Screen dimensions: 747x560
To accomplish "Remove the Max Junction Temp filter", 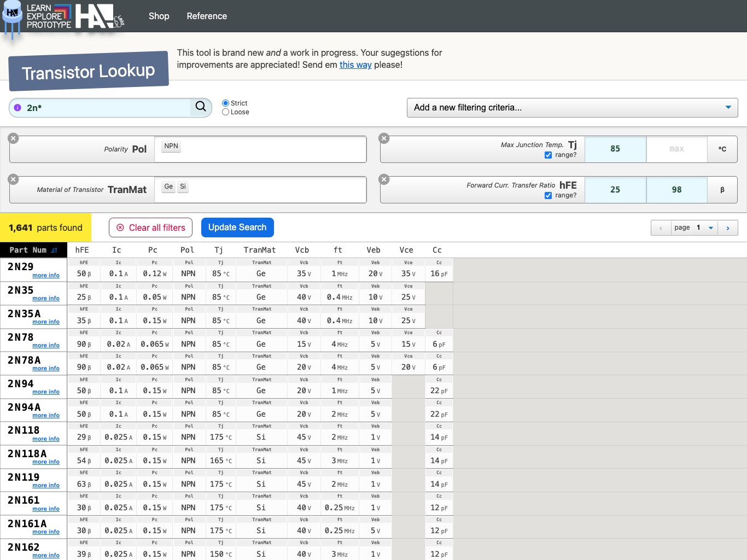I will pos(384,139).
